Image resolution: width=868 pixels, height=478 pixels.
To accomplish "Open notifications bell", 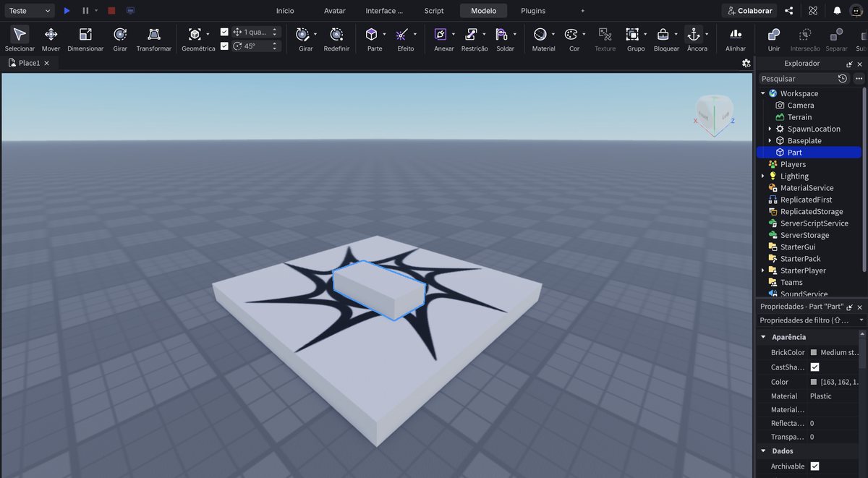I will pos(837,11).
